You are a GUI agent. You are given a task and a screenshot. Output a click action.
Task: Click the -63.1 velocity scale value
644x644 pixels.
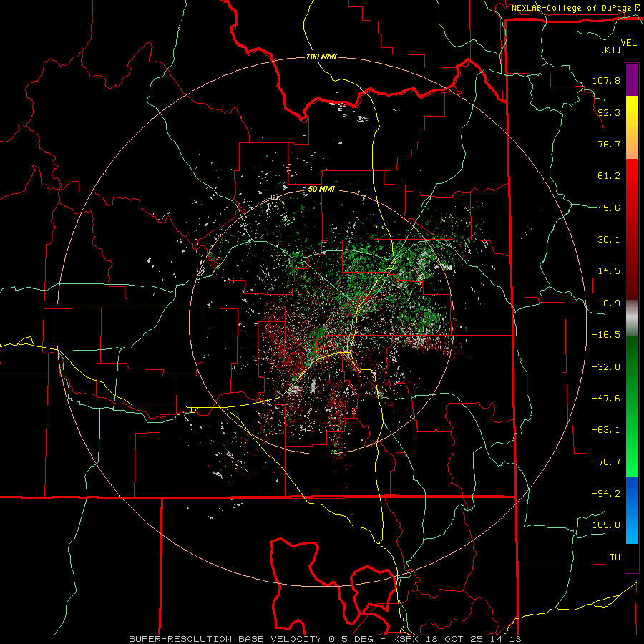[x=606, y=430]
